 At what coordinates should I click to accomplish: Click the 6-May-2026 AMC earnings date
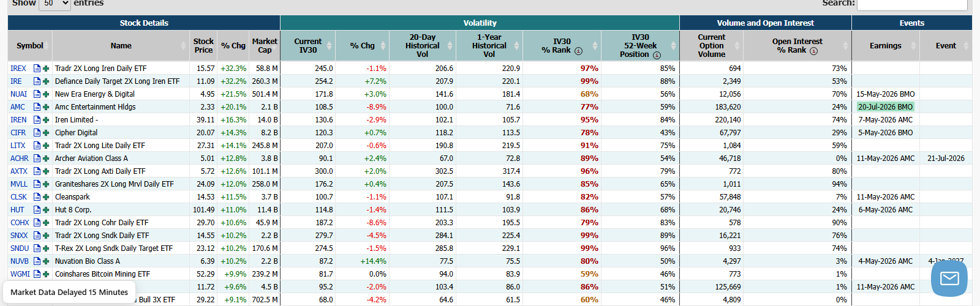tap(886, 210)
